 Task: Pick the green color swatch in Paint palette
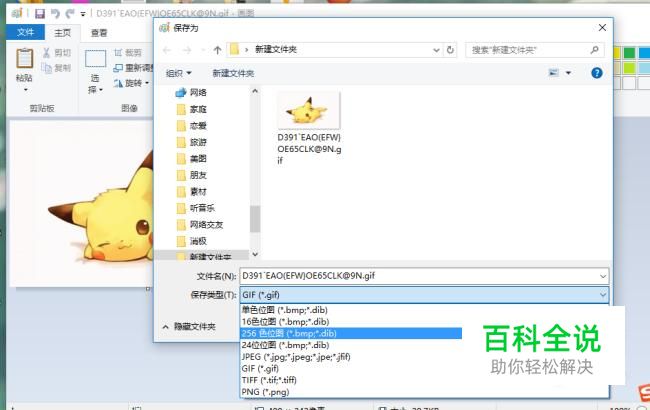point(629,53)
